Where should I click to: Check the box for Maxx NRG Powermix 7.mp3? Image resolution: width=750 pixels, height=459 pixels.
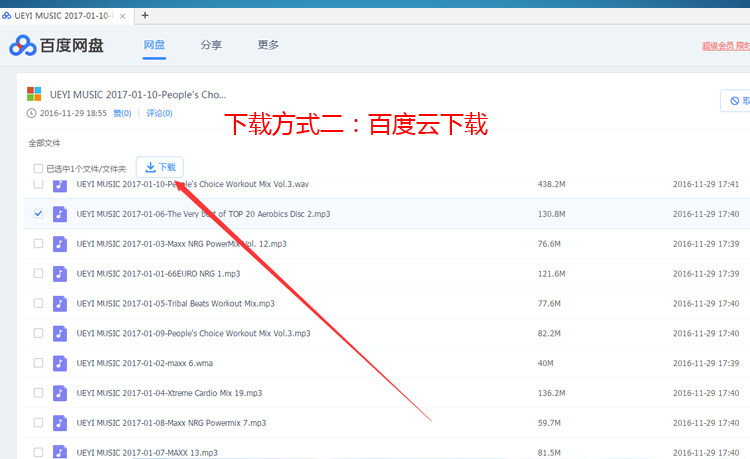point(38,423)
